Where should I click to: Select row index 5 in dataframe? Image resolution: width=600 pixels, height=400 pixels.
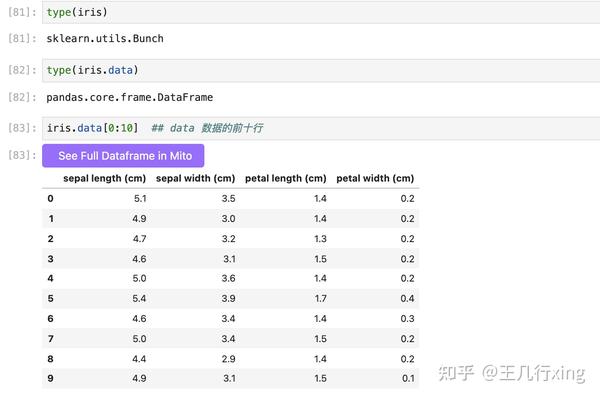tap(51, 299)
